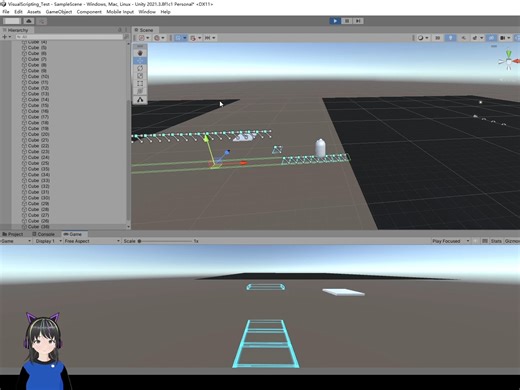Open Play Focused dropdown

click(451, 241)
